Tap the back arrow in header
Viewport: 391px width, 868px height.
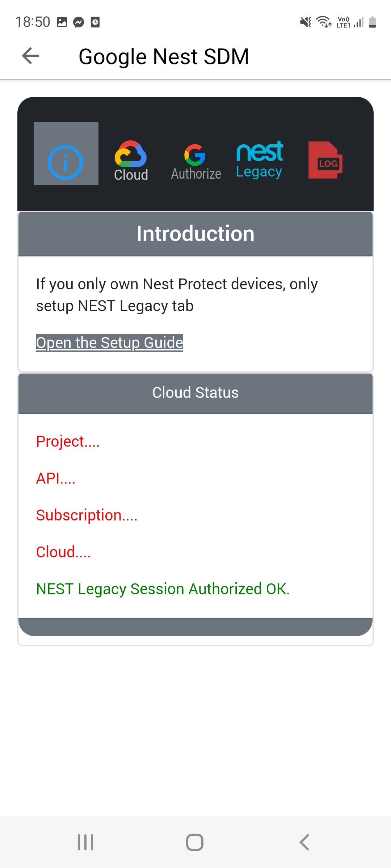31,56
